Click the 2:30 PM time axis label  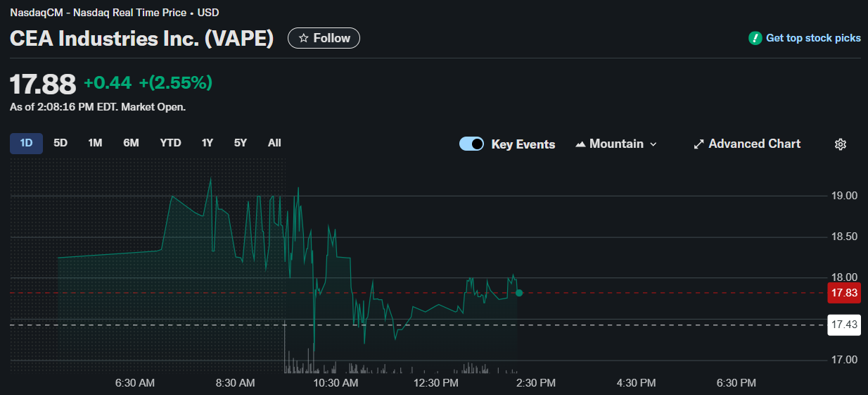point(536,383)
